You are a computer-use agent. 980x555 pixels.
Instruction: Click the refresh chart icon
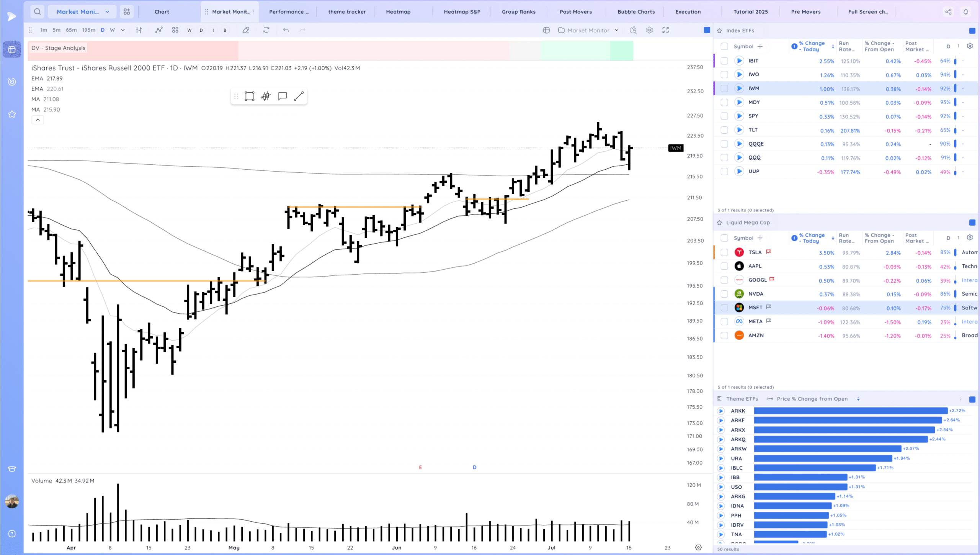266,30
